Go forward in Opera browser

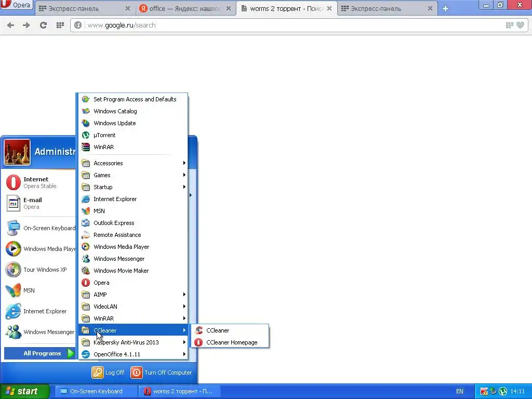(x=26, y=25)
